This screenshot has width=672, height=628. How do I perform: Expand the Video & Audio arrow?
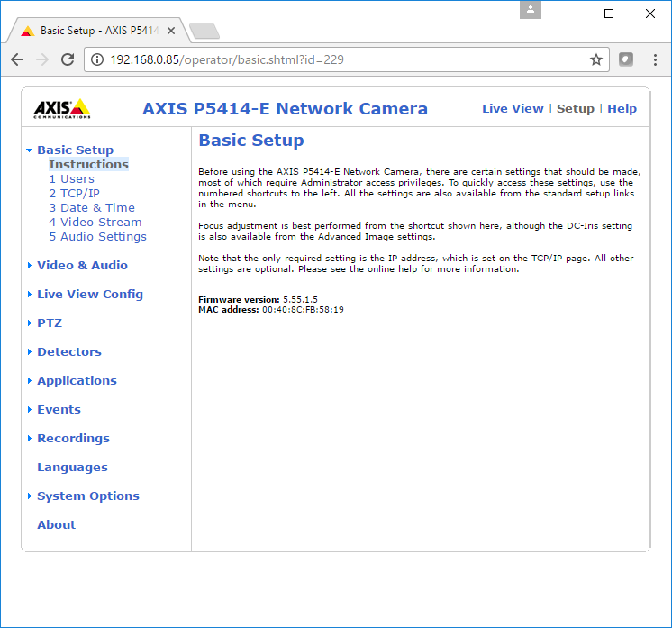click(x=29, y=266)
